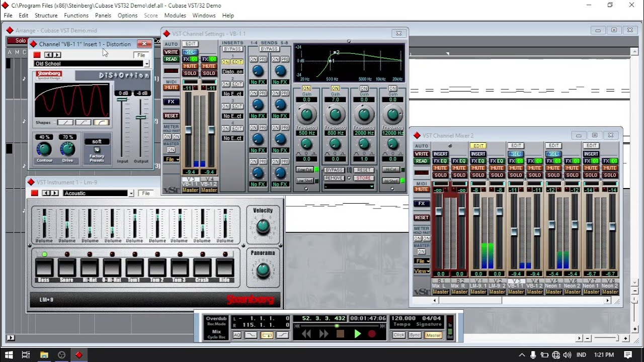Toggle the Master tempo button in transport
This screenshot has width=644, height=362.
(x=433, y=335)
